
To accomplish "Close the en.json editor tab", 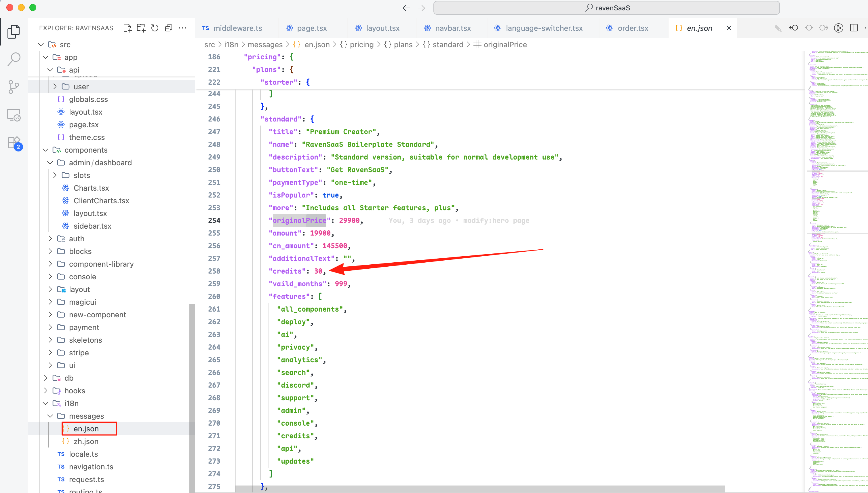I will tap(729, 28).
